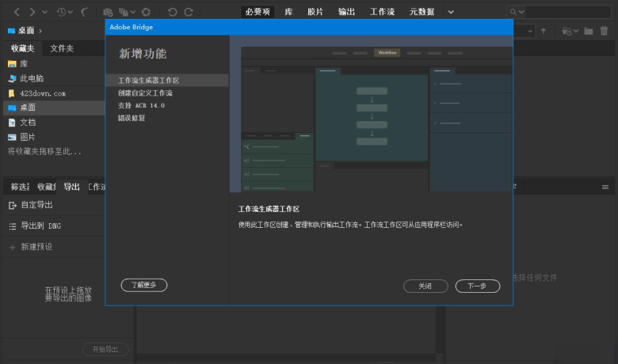The image size is (618, 364).
Task: Click the delete trash can icon
Action: tap(604, 31)
